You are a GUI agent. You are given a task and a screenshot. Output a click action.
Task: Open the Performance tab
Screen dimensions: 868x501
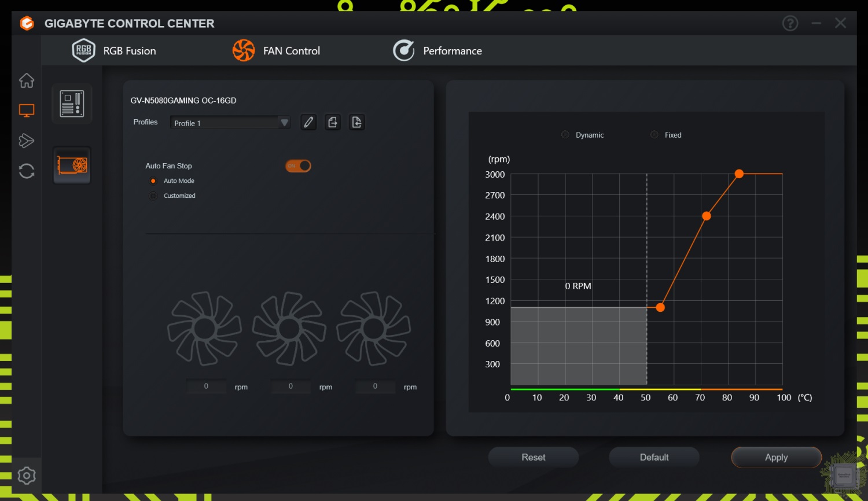click(x=437, y=51)
